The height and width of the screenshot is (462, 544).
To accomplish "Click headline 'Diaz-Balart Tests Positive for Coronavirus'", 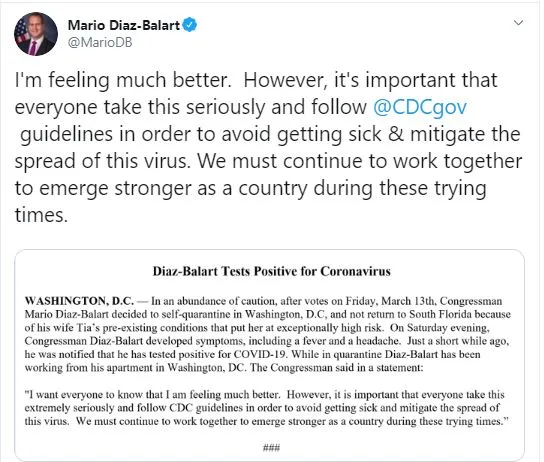I will click(272, 271).
